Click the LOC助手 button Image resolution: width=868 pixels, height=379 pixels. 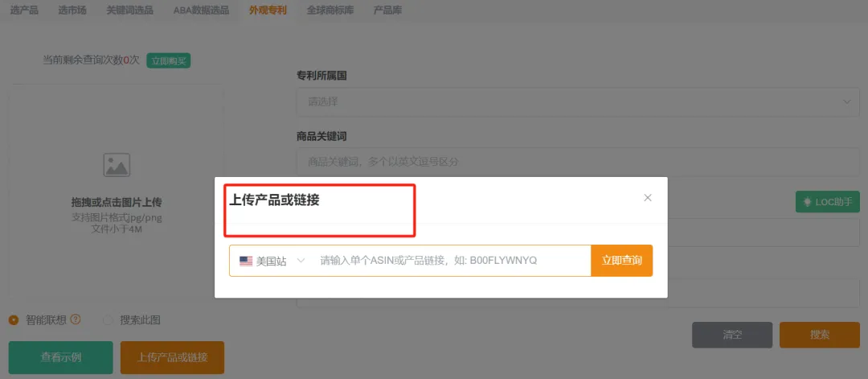point(828,202)
